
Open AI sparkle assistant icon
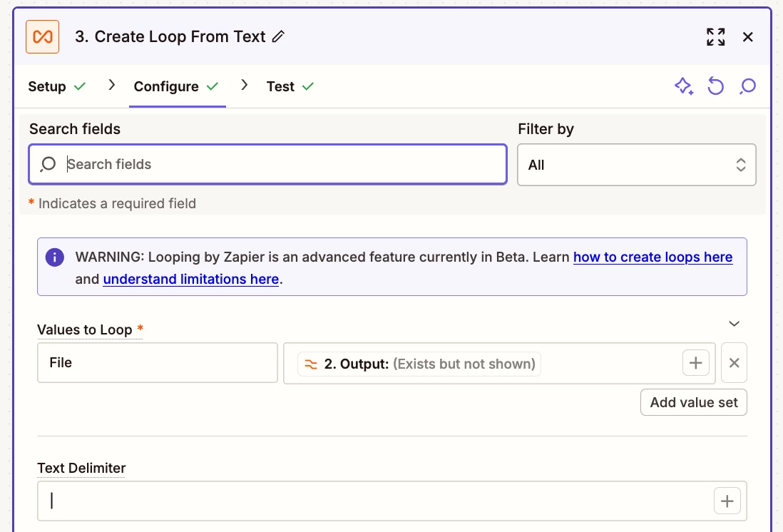point(684,86)
